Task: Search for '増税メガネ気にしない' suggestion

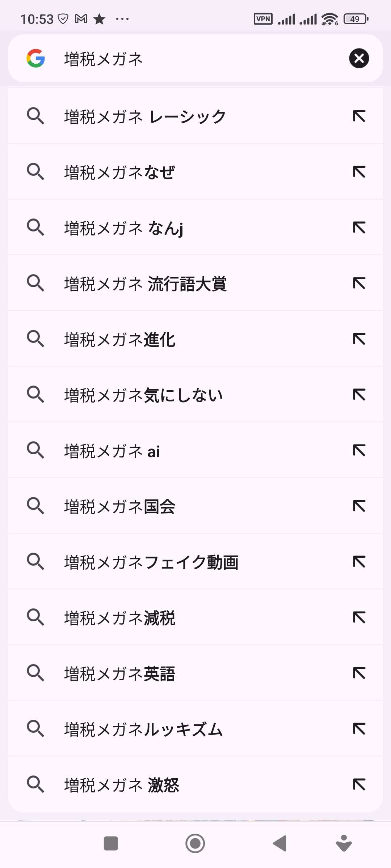Action: coord(143,395)
